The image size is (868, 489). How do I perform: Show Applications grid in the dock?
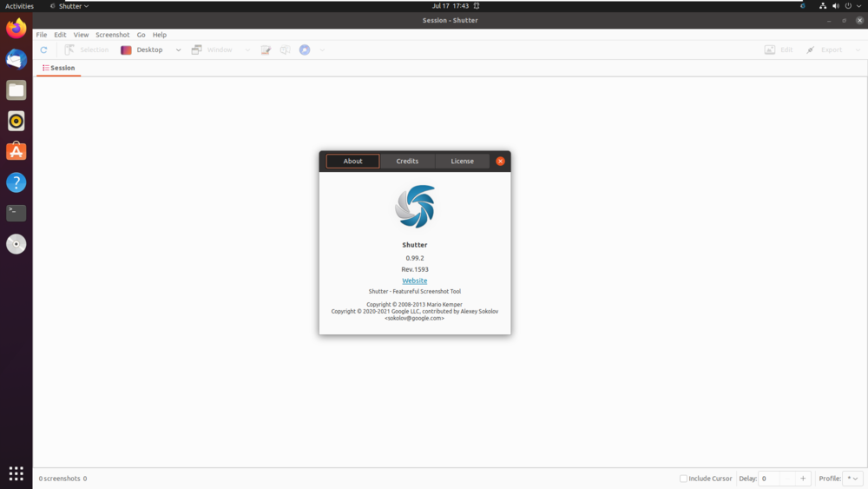[16, 473]
